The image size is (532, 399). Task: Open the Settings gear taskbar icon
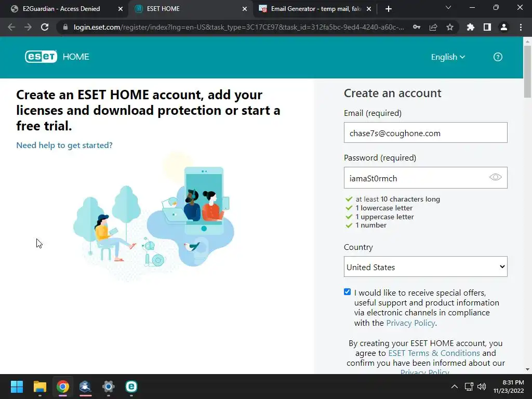click(109, 387)
